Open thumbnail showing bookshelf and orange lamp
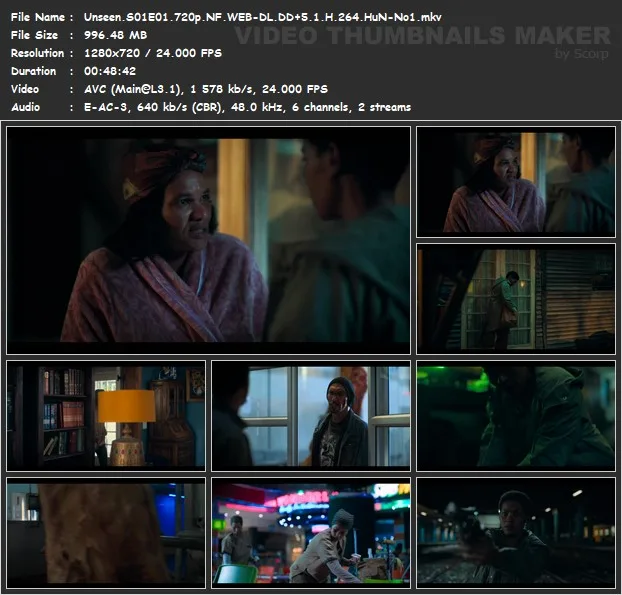The image size is (622, 595). pos(106,416)
